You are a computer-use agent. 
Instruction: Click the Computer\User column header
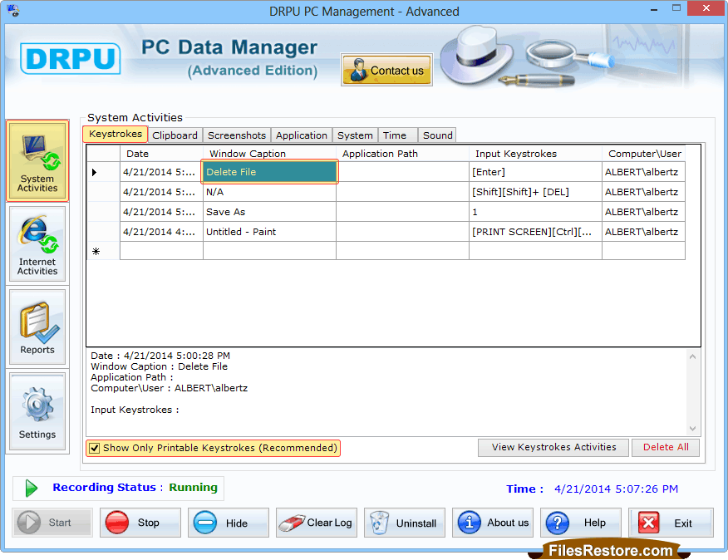pos(644,154)
